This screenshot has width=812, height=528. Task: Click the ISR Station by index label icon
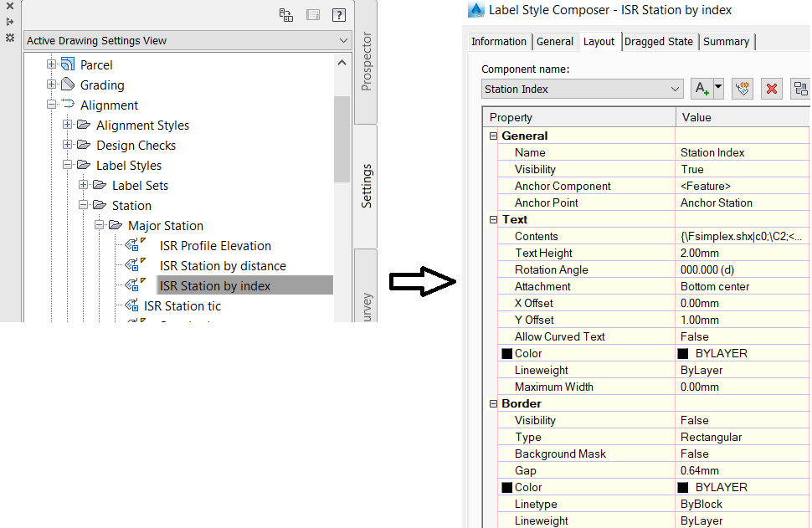(135, 285)
